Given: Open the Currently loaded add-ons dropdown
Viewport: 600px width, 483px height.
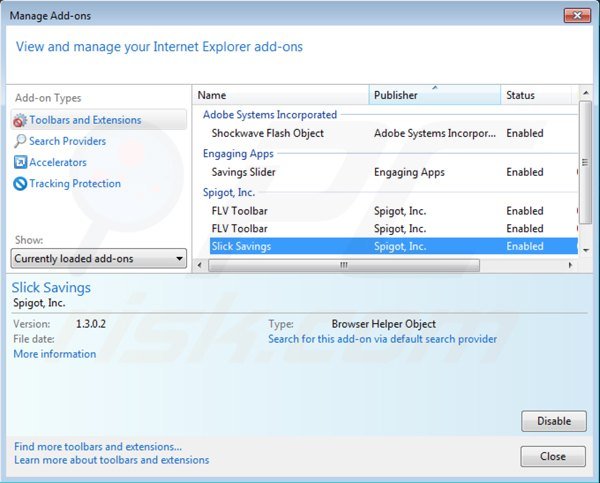Looking at the screenshot, I should coord(99,259).
